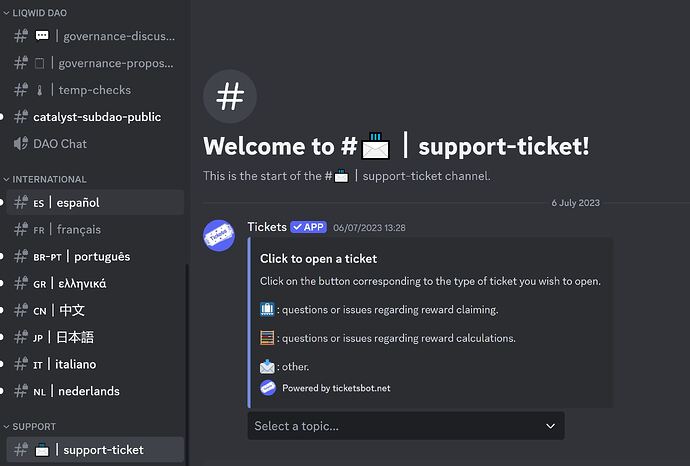
Task: Click the Tickets bot username
Action: tap(267, 227)
